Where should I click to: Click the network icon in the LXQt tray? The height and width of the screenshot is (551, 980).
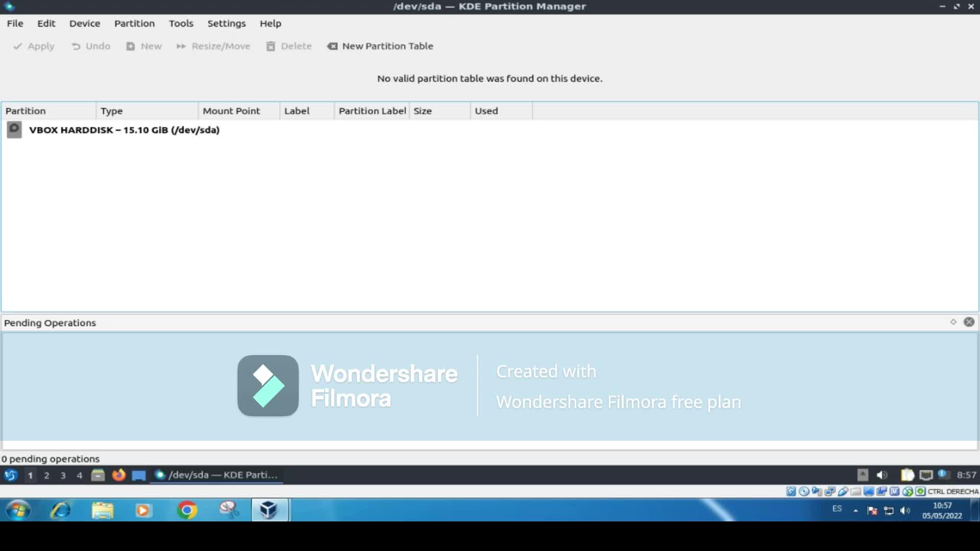[926, 475]
